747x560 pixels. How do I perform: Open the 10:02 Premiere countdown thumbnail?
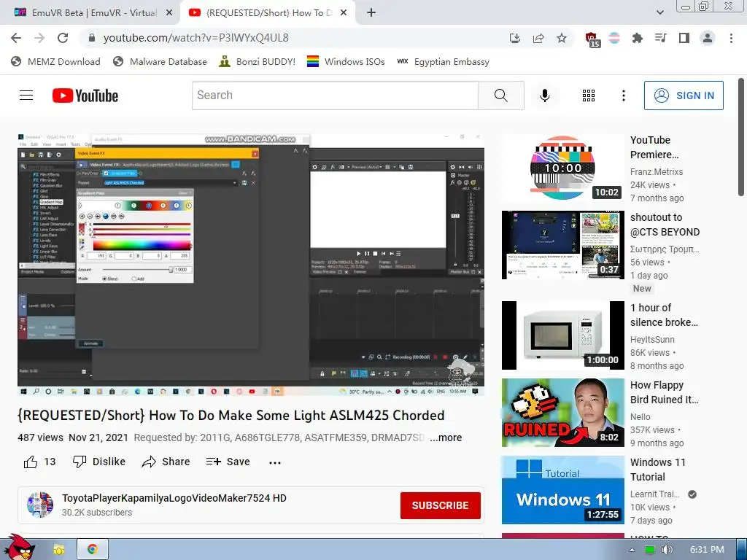pyautogui.click(x=562, y=168)
